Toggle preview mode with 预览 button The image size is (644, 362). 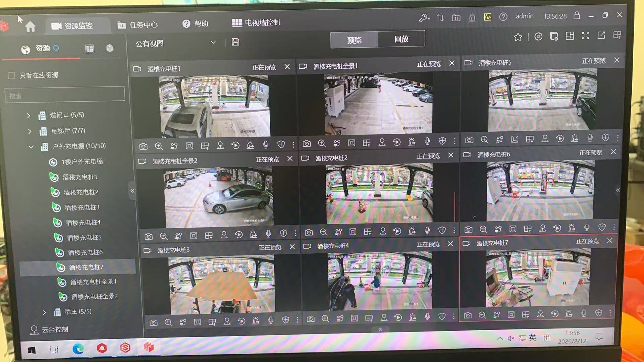(354, 40)
